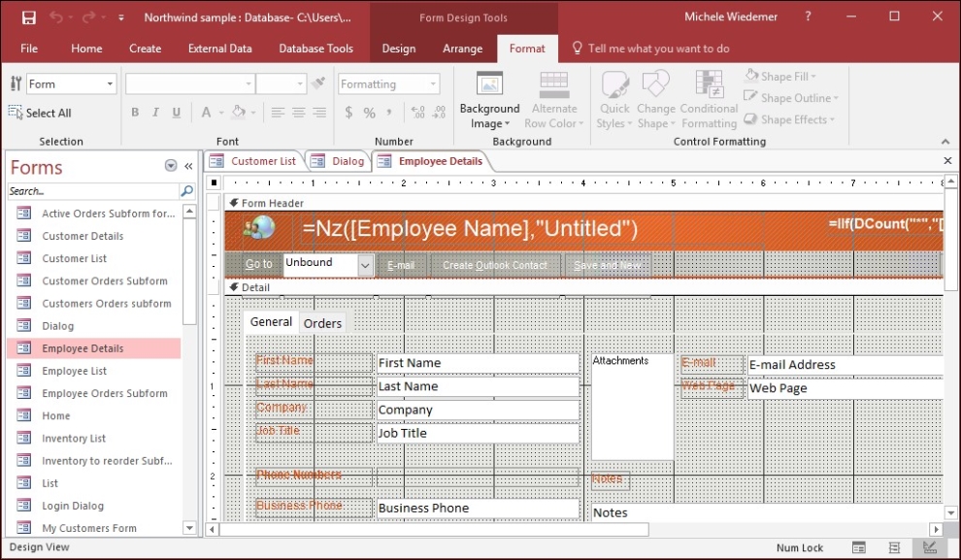Open the Create ribbon tab

(146, 49)
